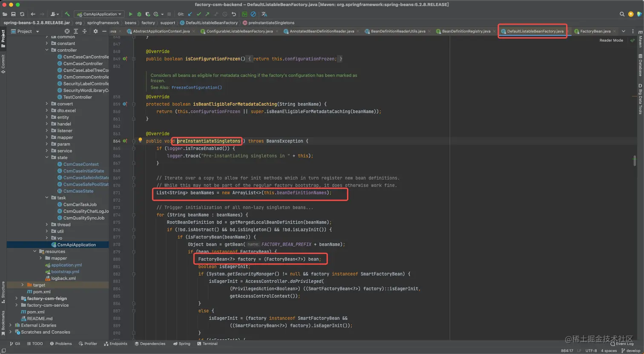
Task: Toggle the Commit tool window stripe button
Action: tap(3, 64)
